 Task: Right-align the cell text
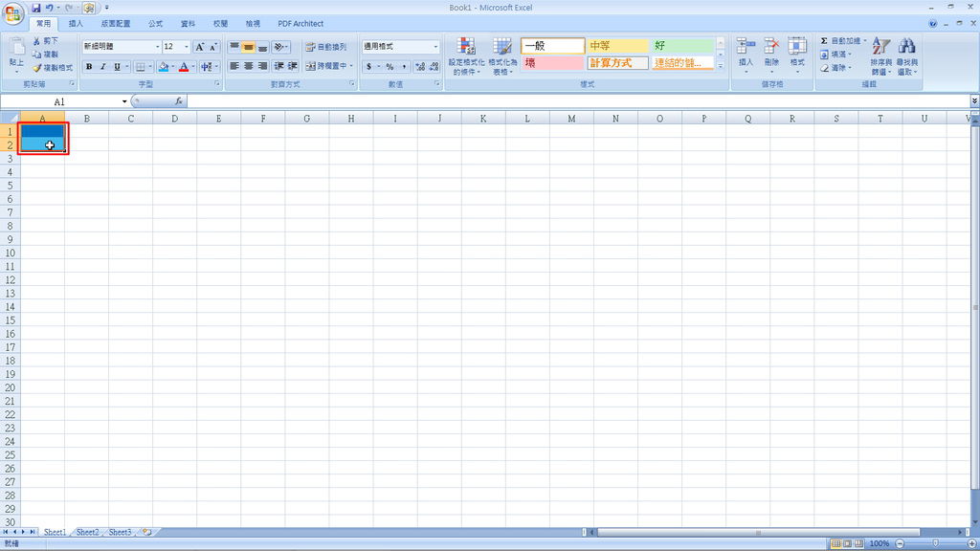tap(262, 66)
